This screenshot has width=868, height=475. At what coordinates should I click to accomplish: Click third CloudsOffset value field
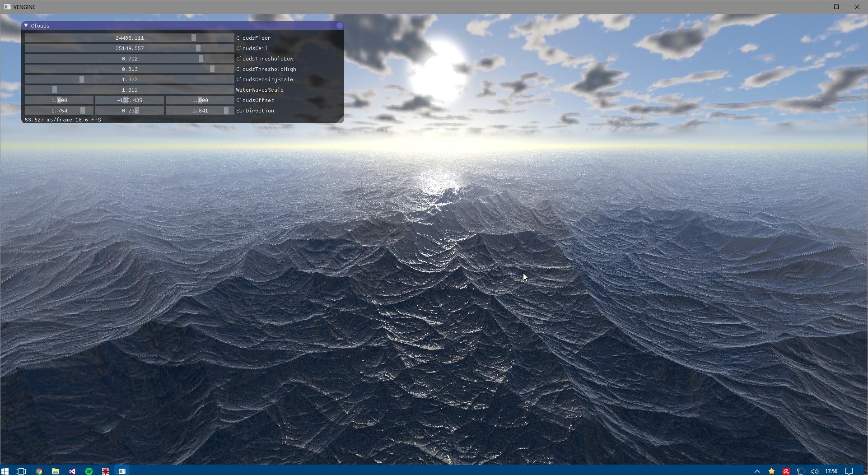(200, 100)
